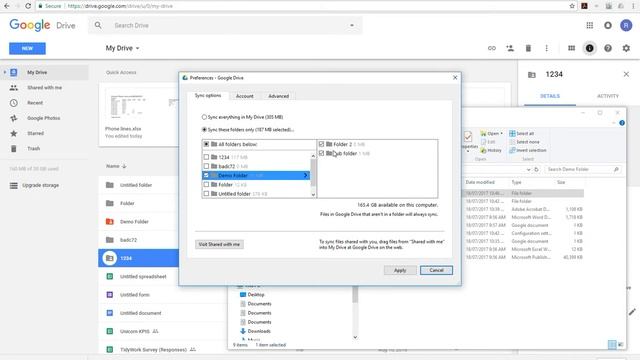The height and width of the screenshot is (360, 640).
Task: Bookmark this page with the star icon
Action: pyautogui.click(x=572, y=6)
